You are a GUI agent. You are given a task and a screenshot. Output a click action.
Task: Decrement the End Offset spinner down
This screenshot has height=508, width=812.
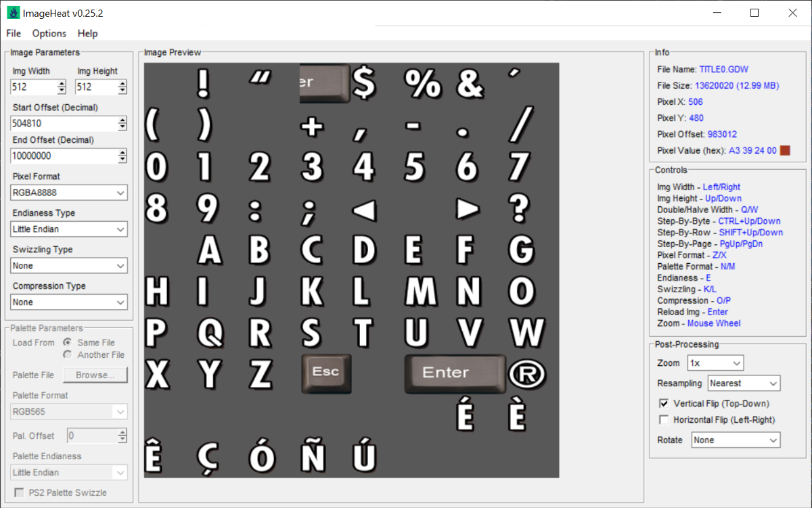tap(122, 159)
